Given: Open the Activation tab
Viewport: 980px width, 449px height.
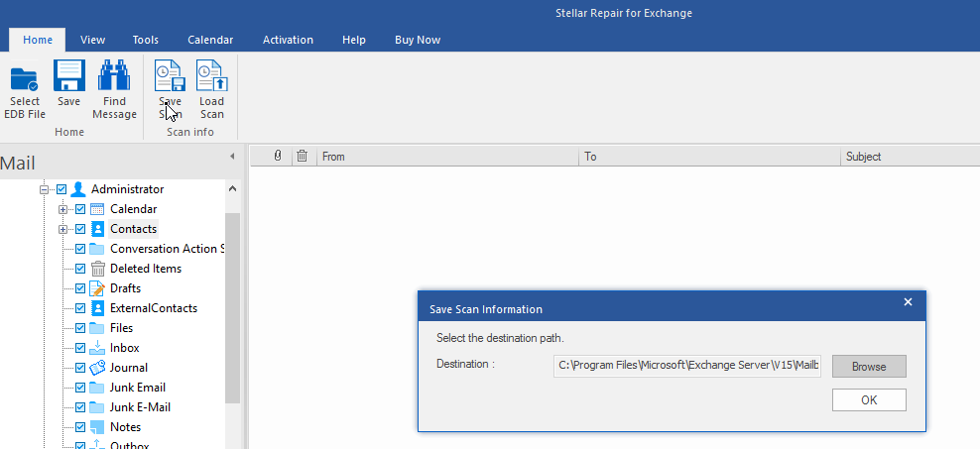Looking at the screenshot, I should click(x=288, y=40).
